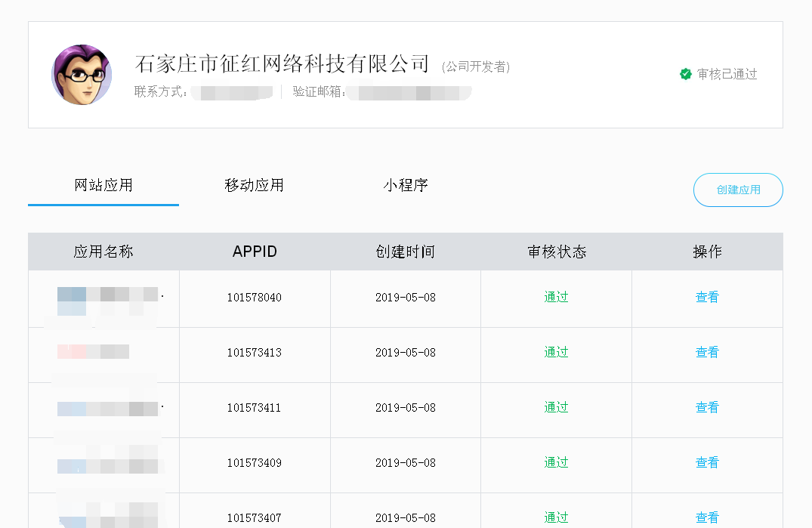
Task: Click blurred app name in the 101578040 row
Action: [108, 301]
